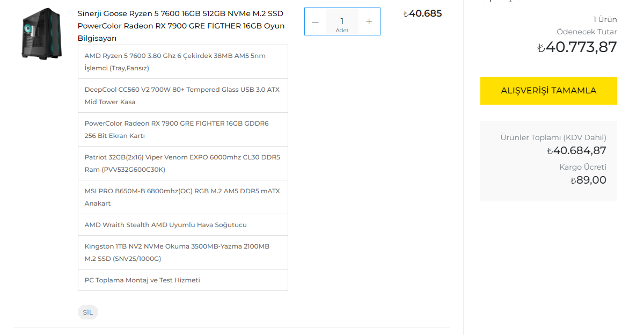Click the shipping fee ₺89,00

click(x=588, y=180)
